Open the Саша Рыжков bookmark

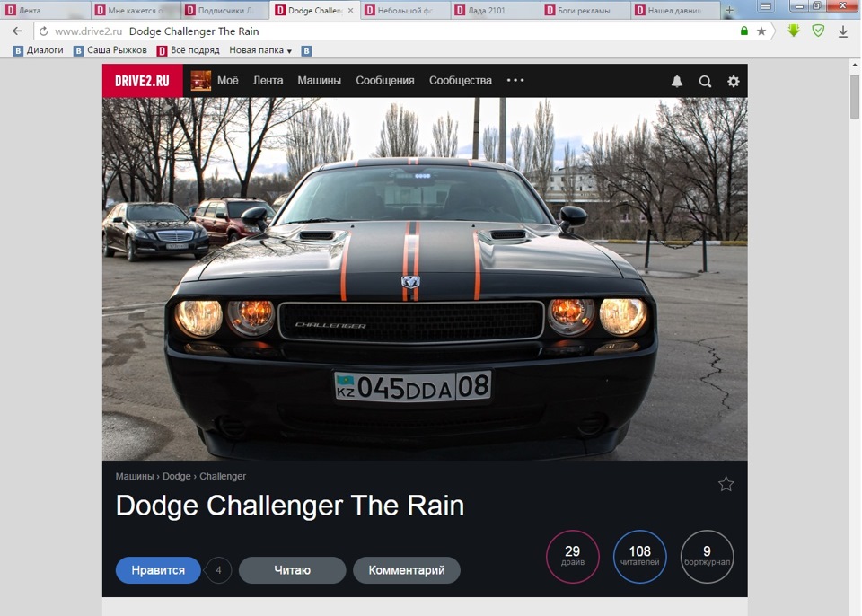[110, 50]
